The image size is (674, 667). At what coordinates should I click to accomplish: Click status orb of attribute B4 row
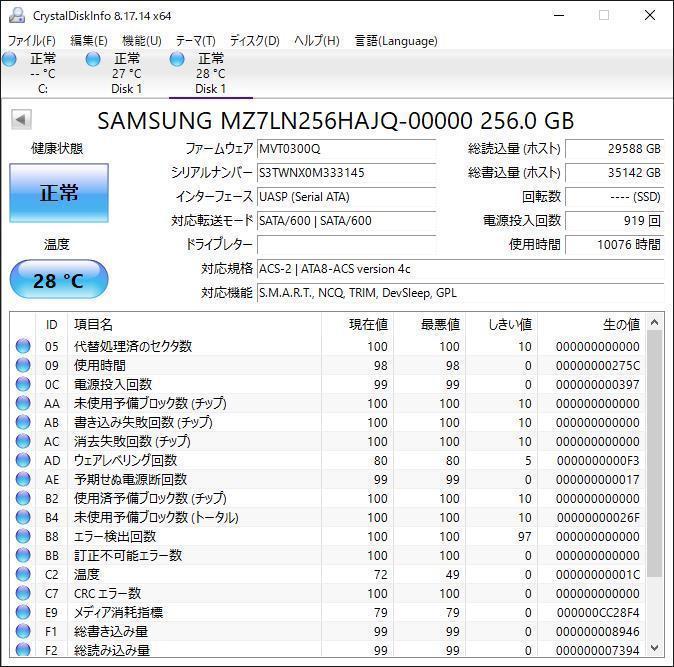pyautogui.click(x=23, y=517)
